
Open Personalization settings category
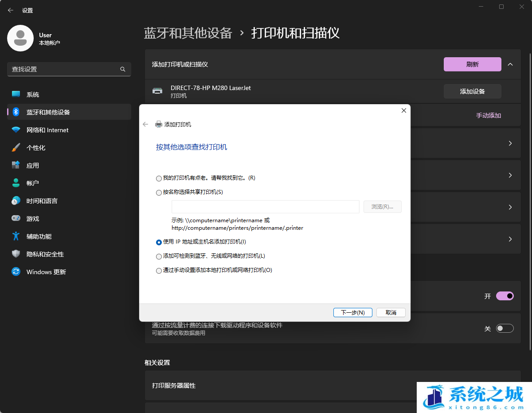coord(69,148)
